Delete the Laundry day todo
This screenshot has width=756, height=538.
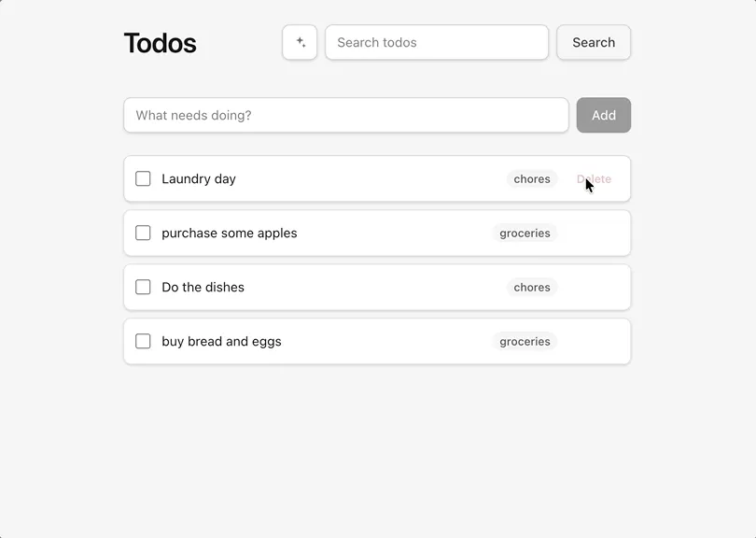594,179
